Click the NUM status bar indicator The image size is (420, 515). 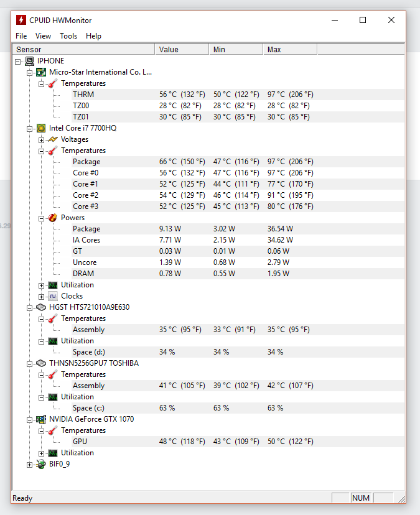[361, 498]
